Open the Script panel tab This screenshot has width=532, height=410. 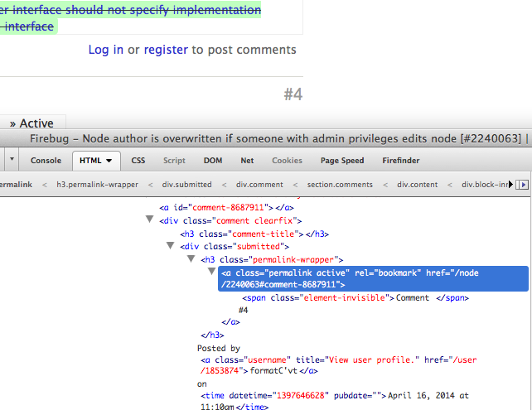[174, 161]
